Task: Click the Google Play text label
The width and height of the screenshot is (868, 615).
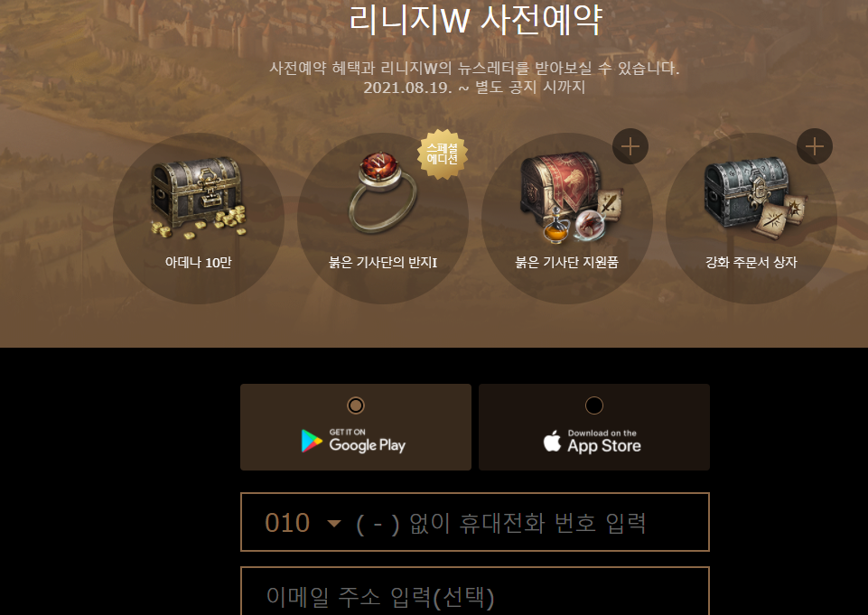Action: (x=367, y=445)
